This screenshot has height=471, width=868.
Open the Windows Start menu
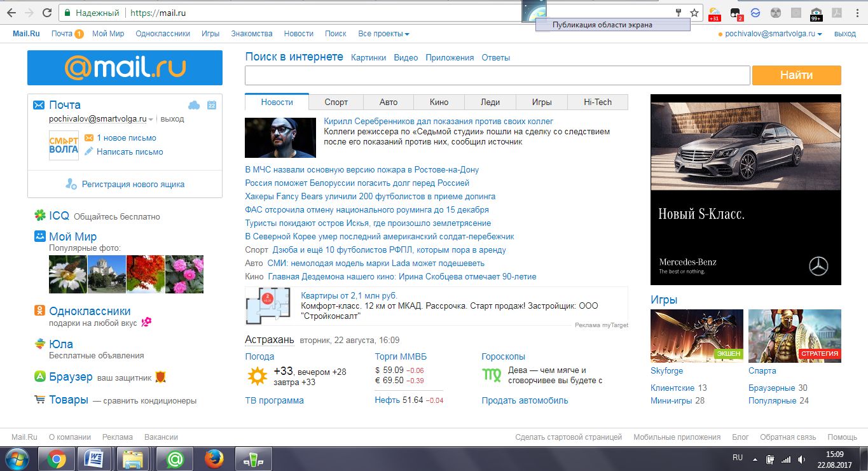[17, 459]
